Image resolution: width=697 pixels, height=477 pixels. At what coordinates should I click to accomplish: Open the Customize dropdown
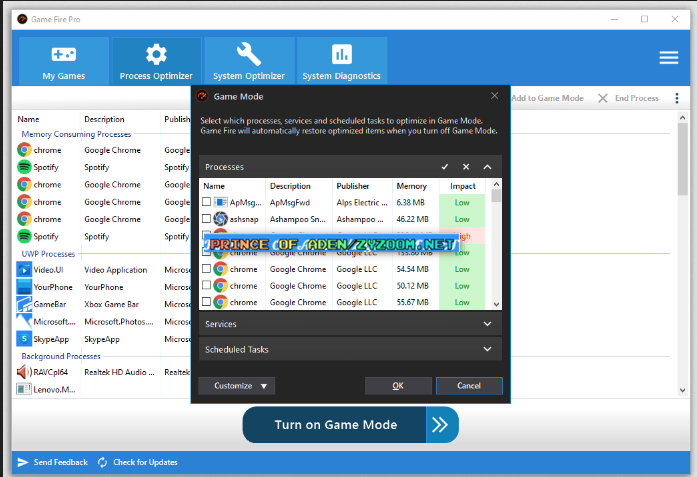click(x=236, y=386)
